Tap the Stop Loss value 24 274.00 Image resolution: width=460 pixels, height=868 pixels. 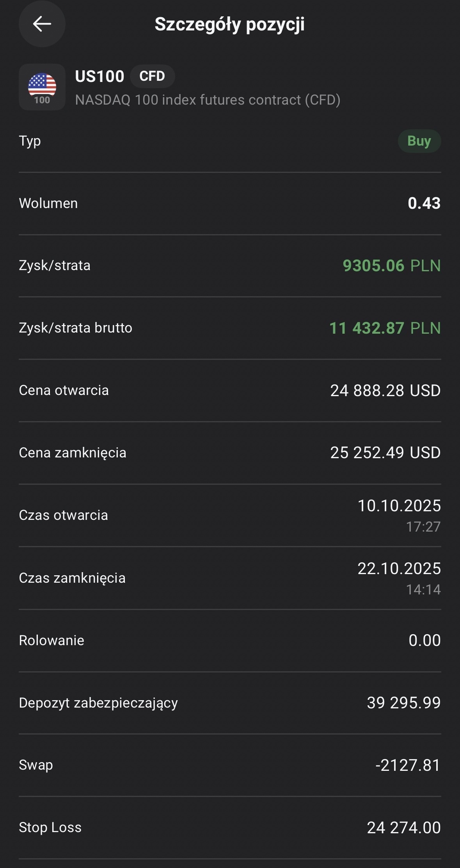(x=403, y=828)
